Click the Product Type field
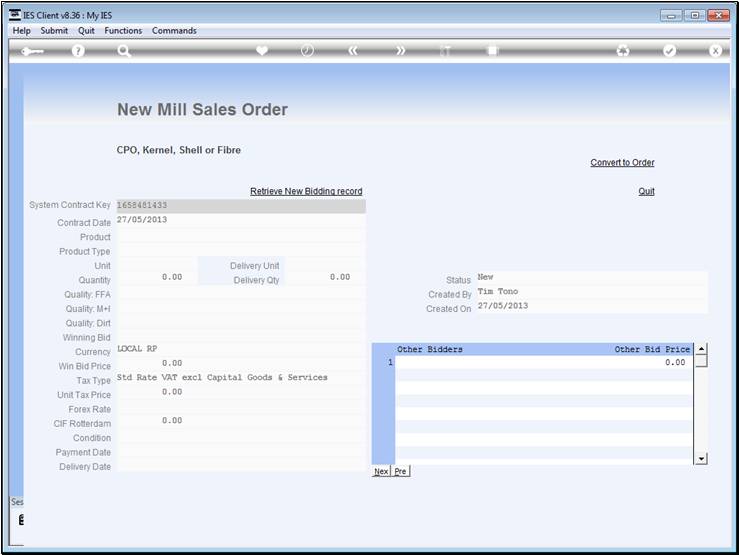Viewport: 739px width, 555px height. 241,249
